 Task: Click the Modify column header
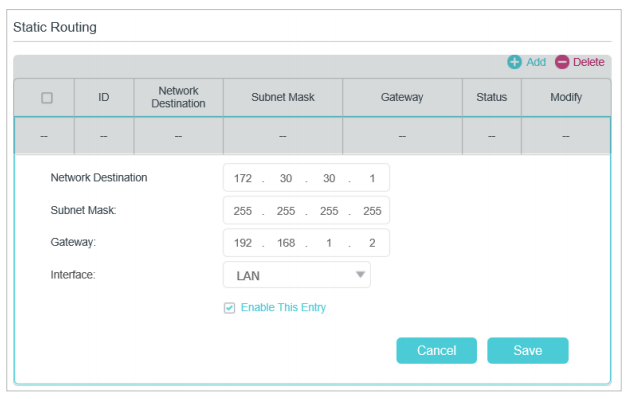pos(566,97)
